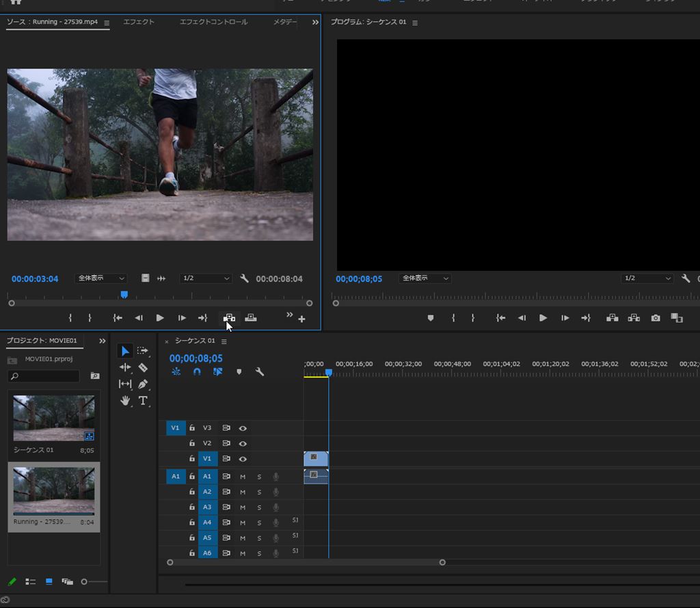The width and height of the screenshot is (700, 608).
Task: Open Program monitor playback resolution 1/2 dropdown
Action: [647, 278]
